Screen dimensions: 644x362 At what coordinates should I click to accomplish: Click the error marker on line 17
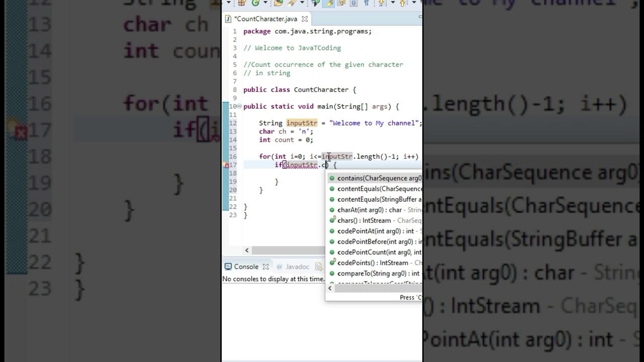[226, 165]
